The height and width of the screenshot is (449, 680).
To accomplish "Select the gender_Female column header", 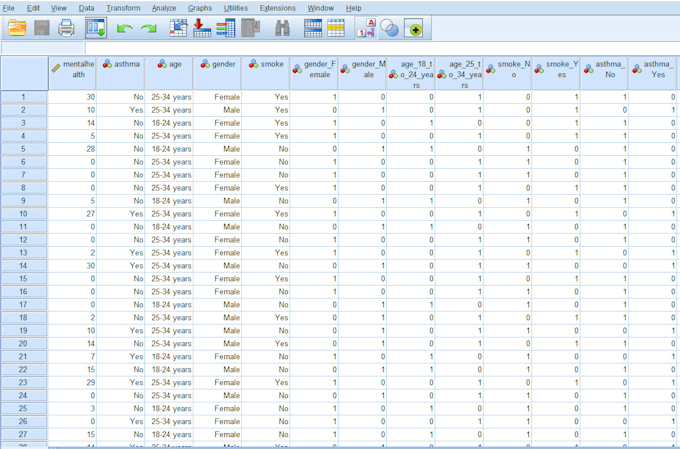I will pos(314,73).
